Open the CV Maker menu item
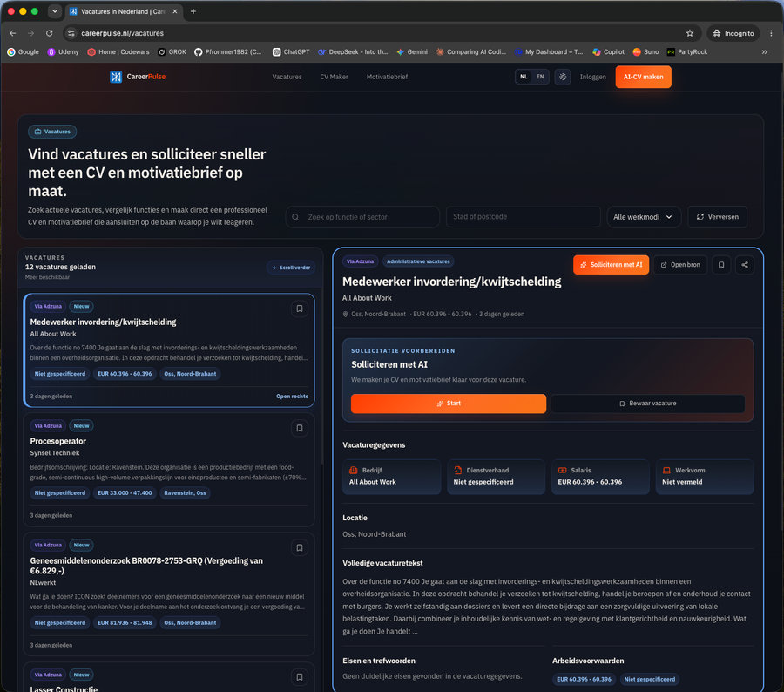Image resolution: width=784 pixels, height=692 pixels. coord(334,77)
